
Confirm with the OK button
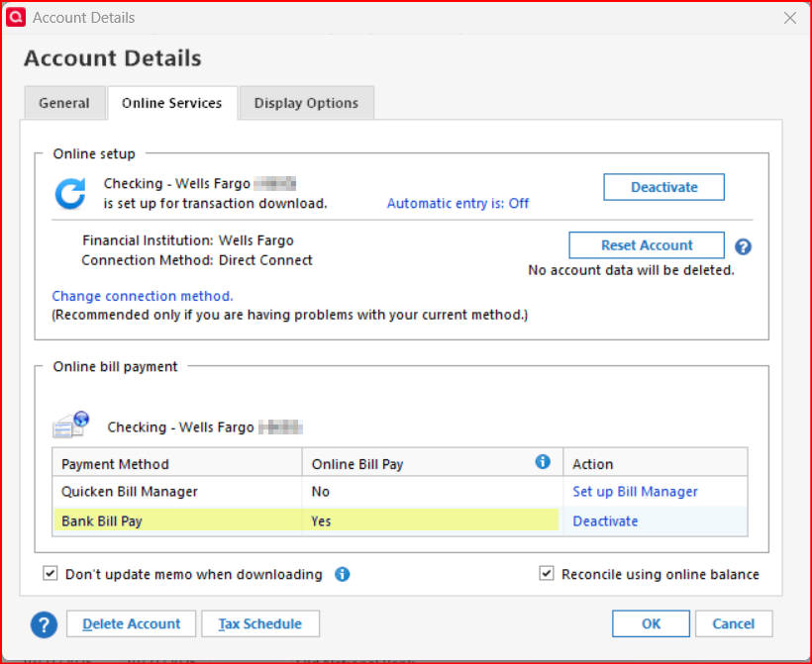651,623
